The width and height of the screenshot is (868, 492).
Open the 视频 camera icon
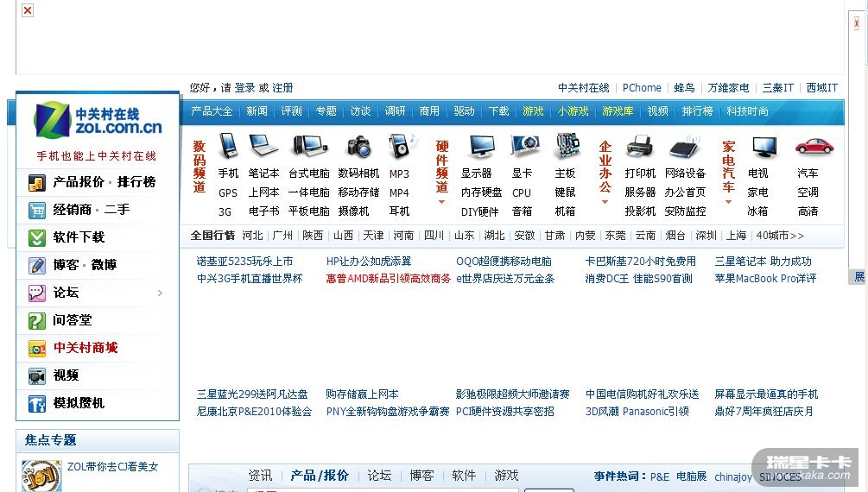pyautogui.click(x=37, y=375)
